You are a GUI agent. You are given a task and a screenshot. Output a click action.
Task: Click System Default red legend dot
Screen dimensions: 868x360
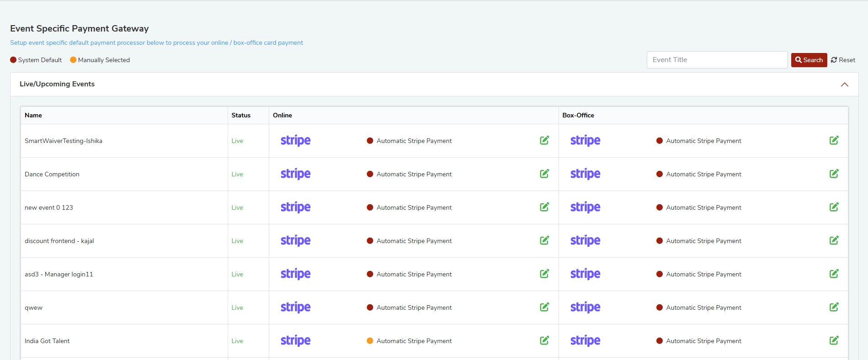pos(13,60)
